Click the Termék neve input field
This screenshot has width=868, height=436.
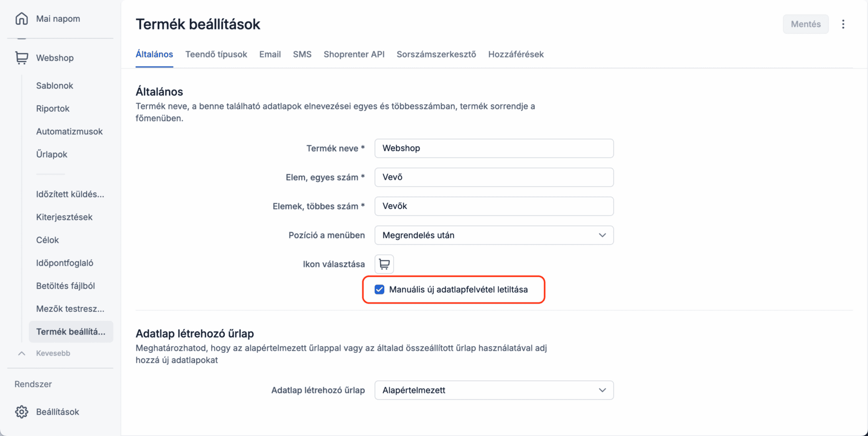point(494,148)
